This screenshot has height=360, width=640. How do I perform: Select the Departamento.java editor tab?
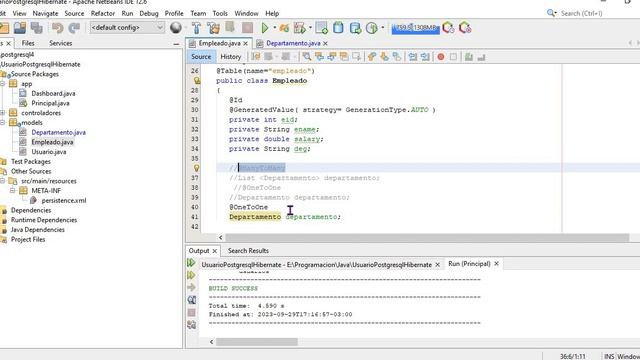[x=293, y=43]
